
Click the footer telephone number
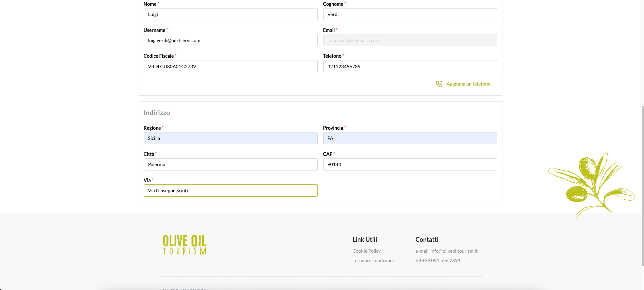438,260
